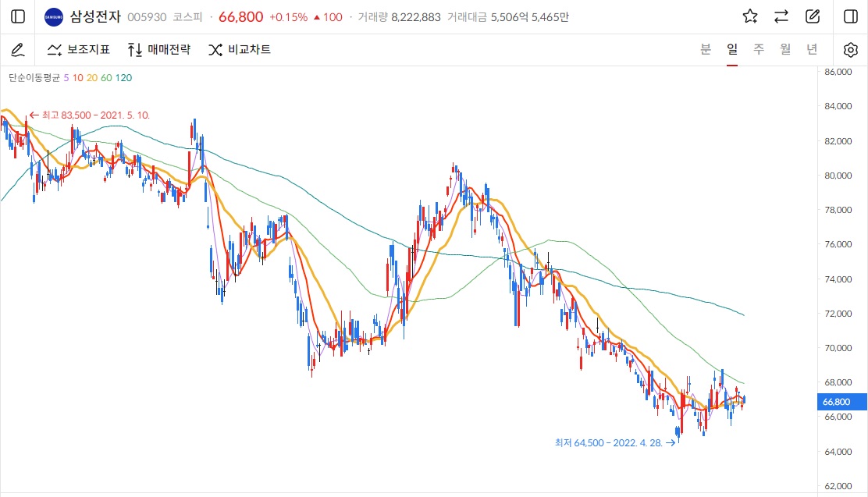Open chart settings gear icon
This screenshot has height=497, width=868.
851,50
